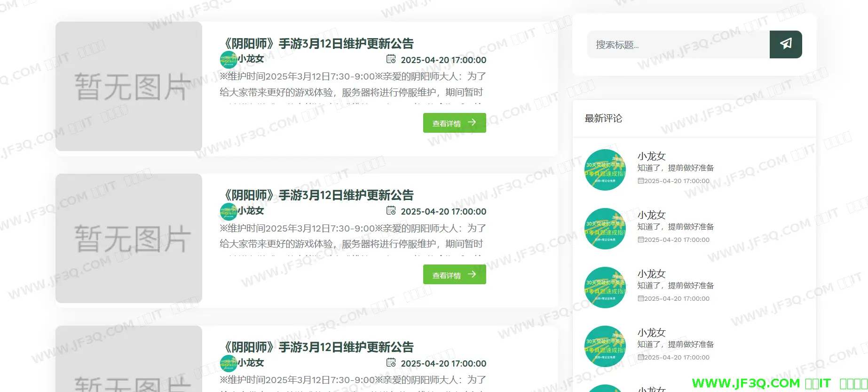Click calendar icon beside first article date
The image size is (868, 392).
(391, 59)
